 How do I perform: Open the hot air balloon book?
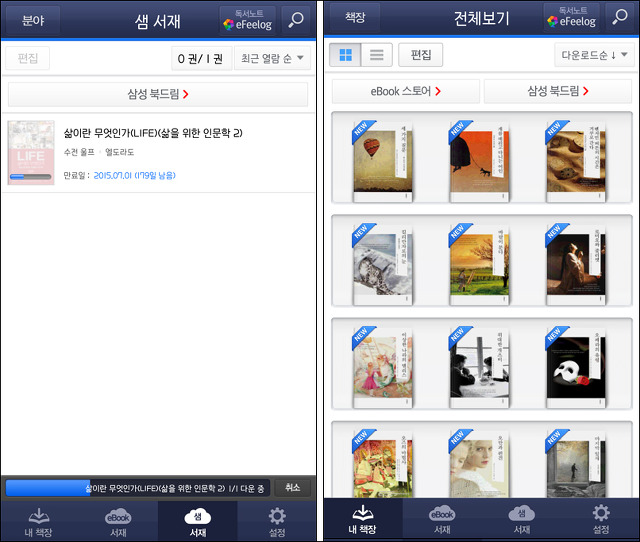[x=382, y=161]
